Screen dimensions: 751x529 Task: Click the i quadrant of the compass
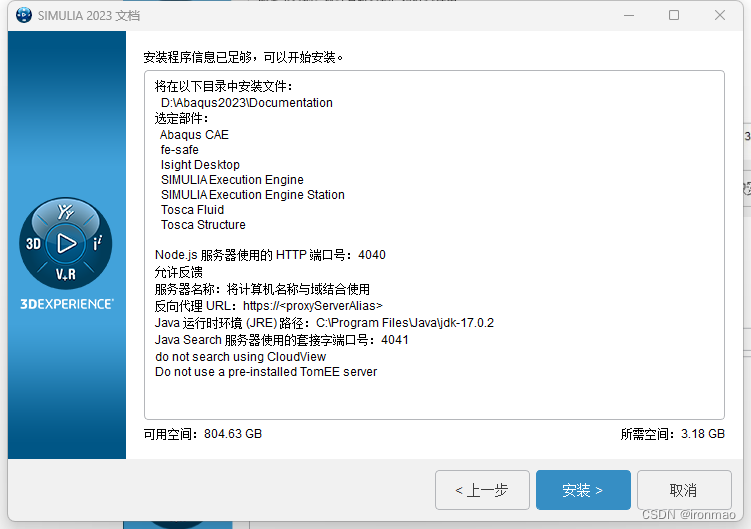click(x=97, y=243)
